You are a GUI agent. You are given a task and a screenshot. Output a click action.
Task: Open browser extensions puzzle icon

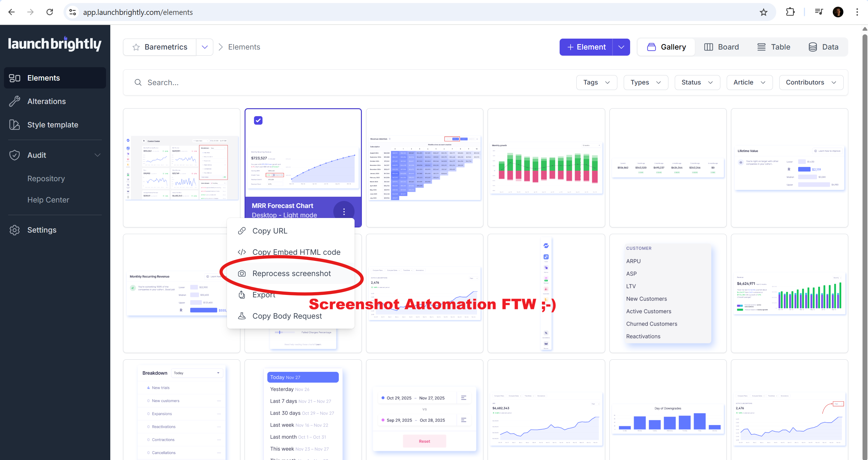790,12
